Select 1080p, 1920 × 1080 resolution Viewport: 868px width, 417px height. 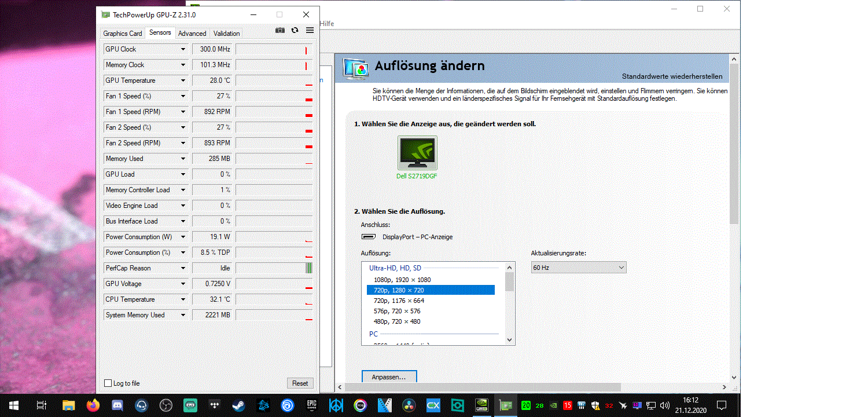431,280
